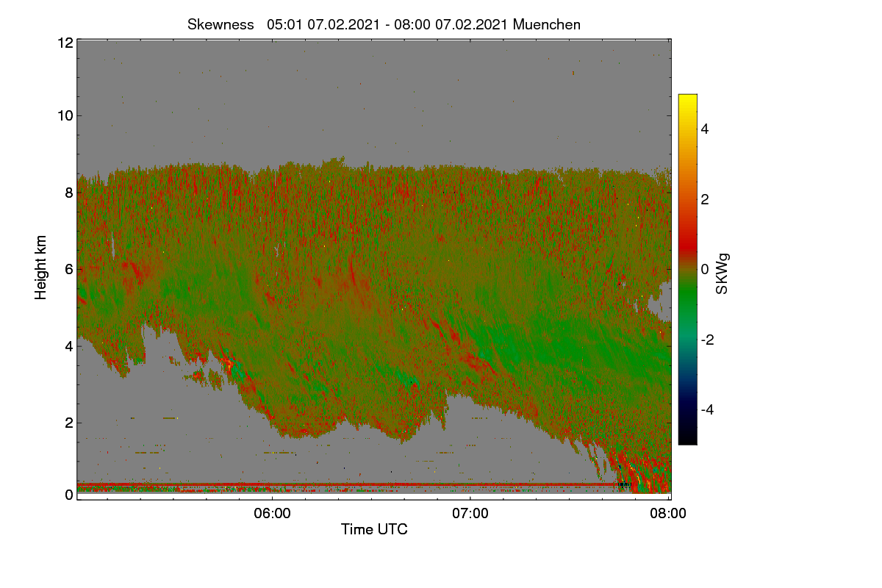Select the 'Time UTC' x-axis label
Image resolution: width=882 pixels, height=588 pixels.
[374, 529]
